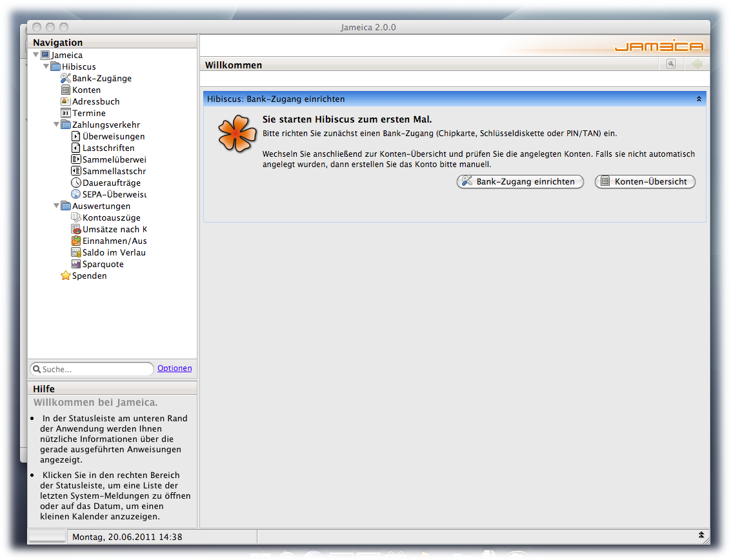Image resolution: width=731 pixels, height=560 pixels.
Task: Open Termine in navigation tree
Action: click(88, 113)
